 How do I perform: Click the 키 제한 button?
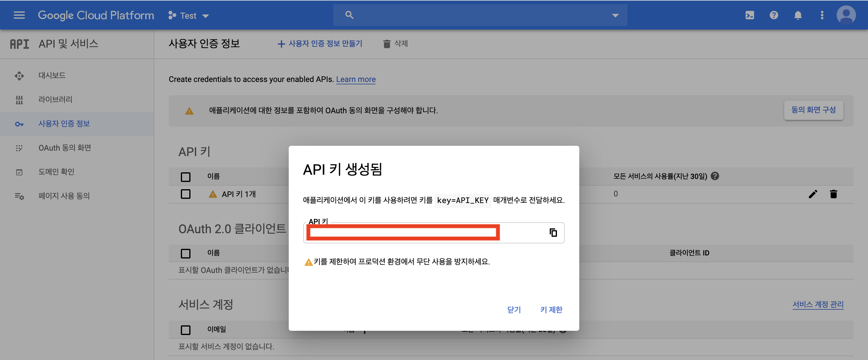pos(551,309)
